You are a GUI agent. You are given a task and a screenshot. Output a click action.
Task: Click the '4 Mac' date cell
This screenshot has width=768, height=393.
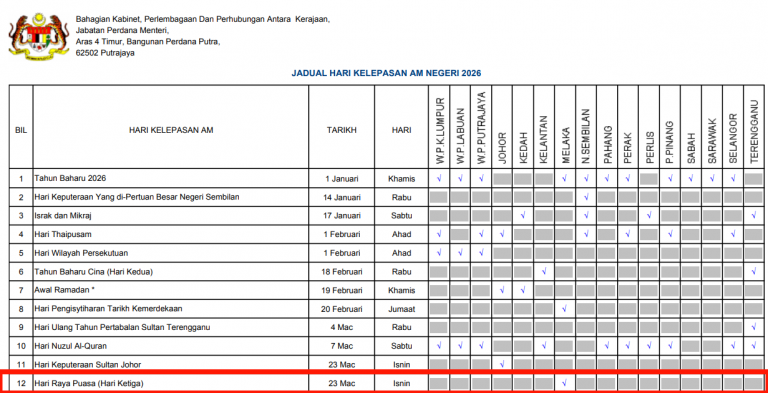342,328
